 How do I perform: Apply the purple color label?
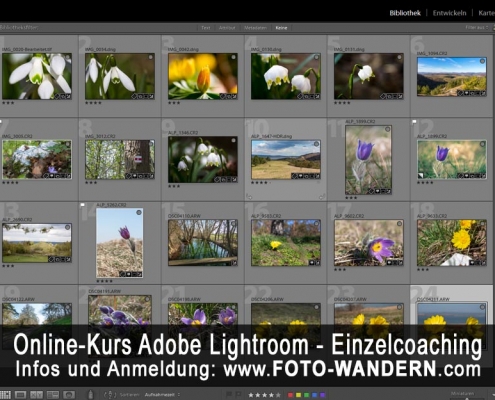(x=322, y=395)
